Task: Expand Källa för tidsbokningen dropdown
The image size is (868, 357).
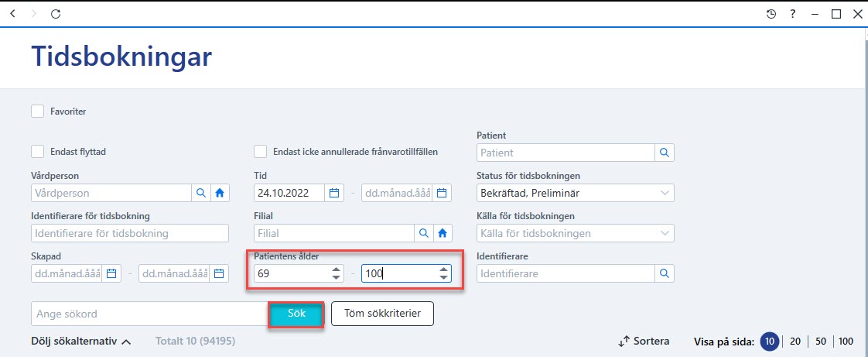Action: coord(575,233)
